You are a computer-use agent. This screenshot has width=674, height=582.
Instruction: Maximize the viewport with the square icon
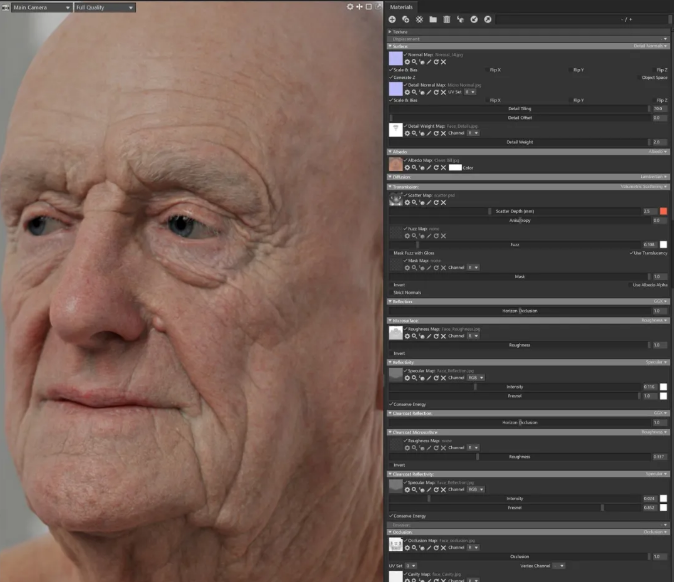pyautogui.click(x=369, y=6)
